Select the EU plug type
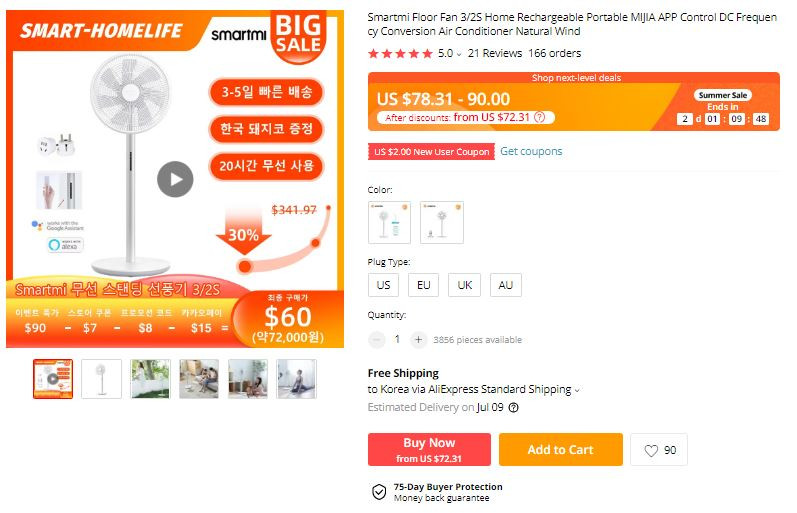The width and height of the screenshot is (797, 513). pyautogui.click(x=423, y=285)
